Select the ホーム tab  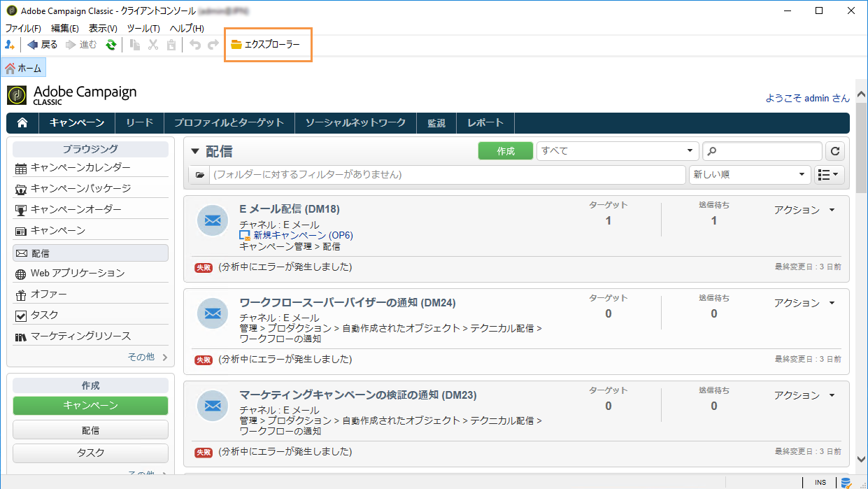[x=23, y=69]
